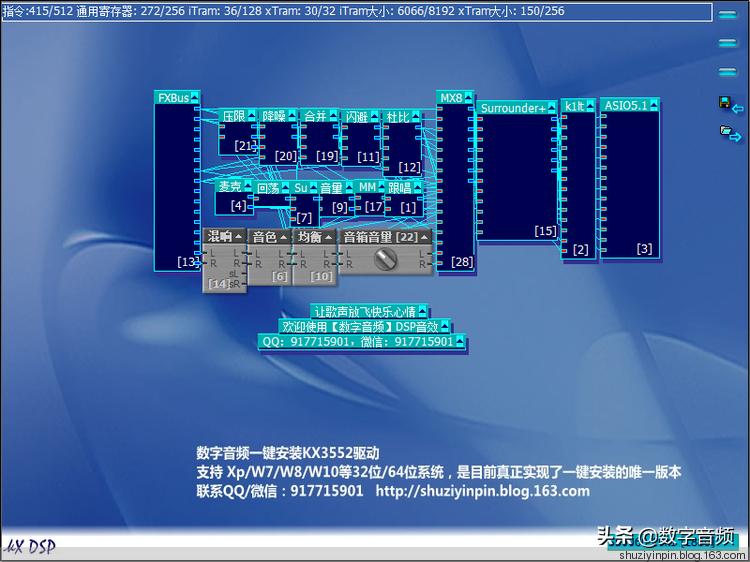Click the arrow on the 杜比 module
750x562 pixels.
(x=416, y=116)
